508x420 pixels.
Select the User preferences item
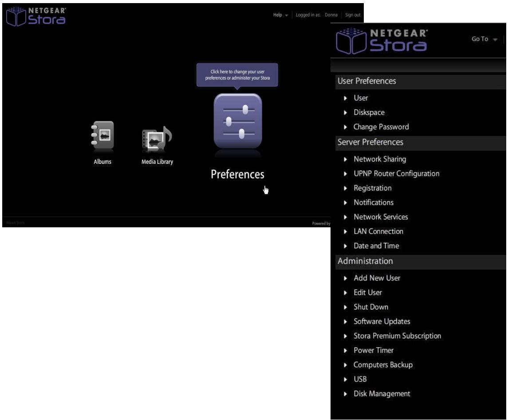click(361, 98)
